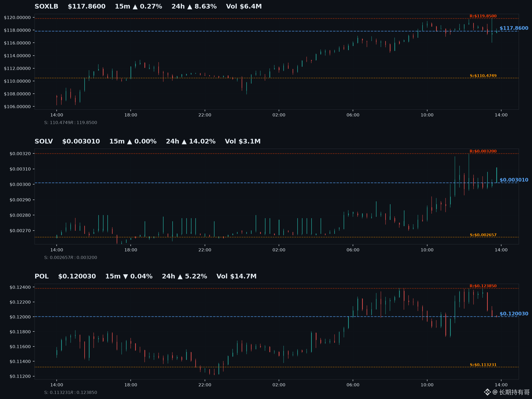Viewport: 532px width, 399px height.
Task: Click the 10:00 time label on SOXLB chart
Action: coord(427,115)
